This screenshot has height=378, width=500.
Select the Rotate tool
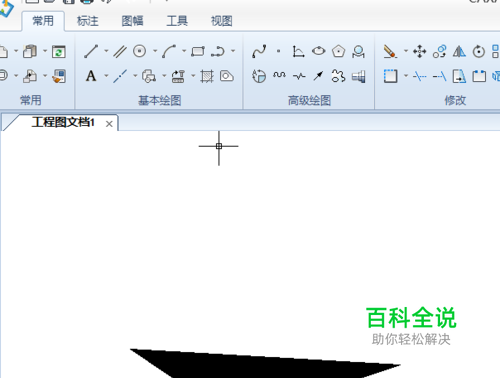(x=479, y=52)
